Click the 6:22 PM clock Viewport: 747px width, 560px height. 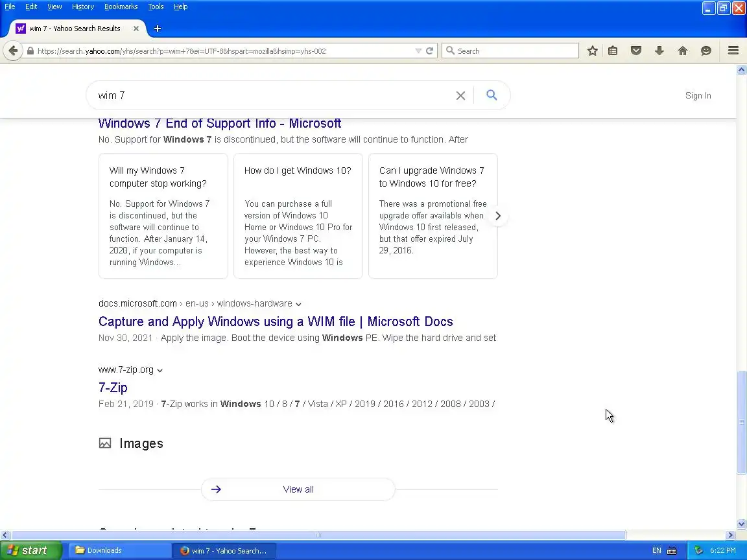click(x=723, y=550)
